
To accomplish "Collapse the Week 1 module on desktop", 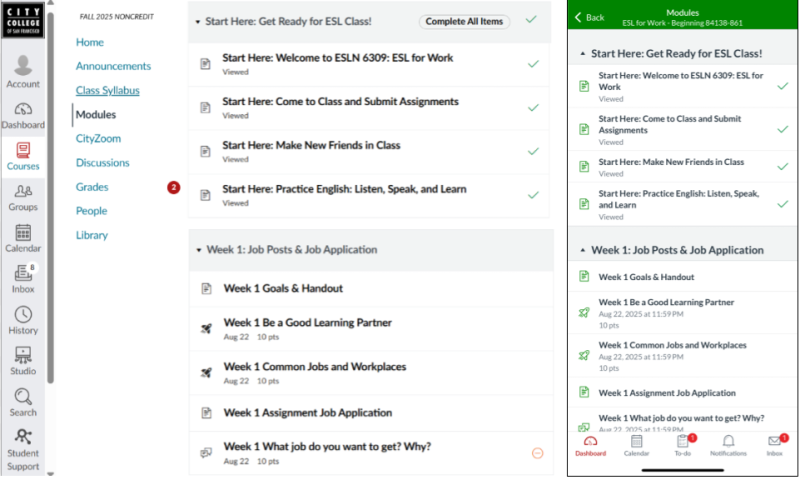I will [x=199, y=250].
